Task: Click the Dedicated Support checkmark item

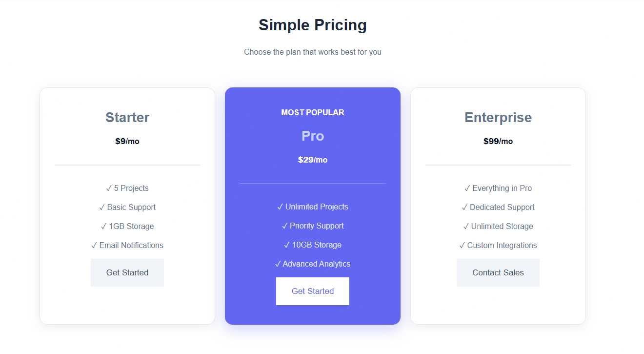Action: point(498,207)
